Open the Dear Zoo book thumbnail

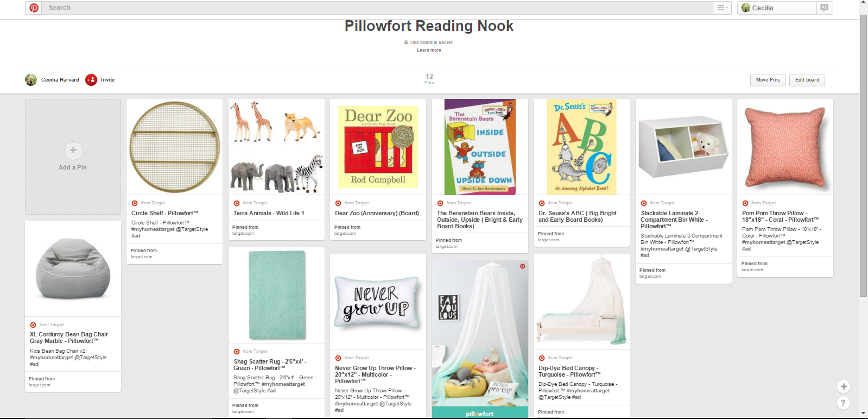click(378, 147)
